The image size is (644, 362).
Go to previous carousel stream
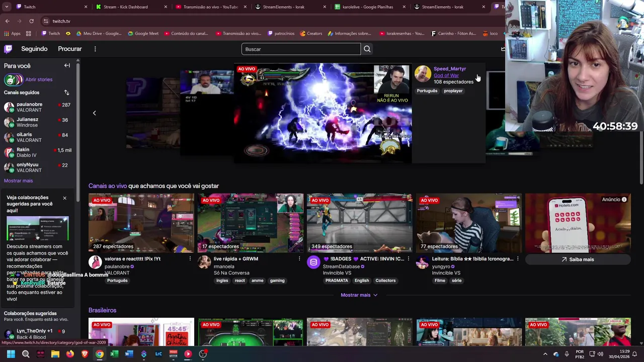click(94, 113)
